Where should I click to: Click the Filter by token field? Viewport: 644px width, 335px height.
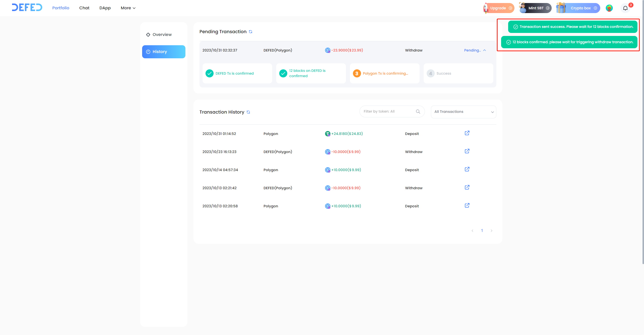(x=387, y=112)
